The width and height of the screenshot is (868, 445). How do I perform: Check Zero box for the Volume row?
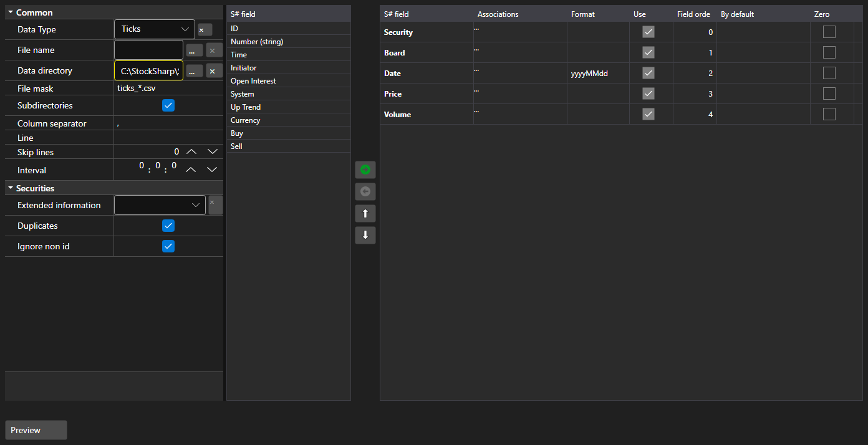829,114
